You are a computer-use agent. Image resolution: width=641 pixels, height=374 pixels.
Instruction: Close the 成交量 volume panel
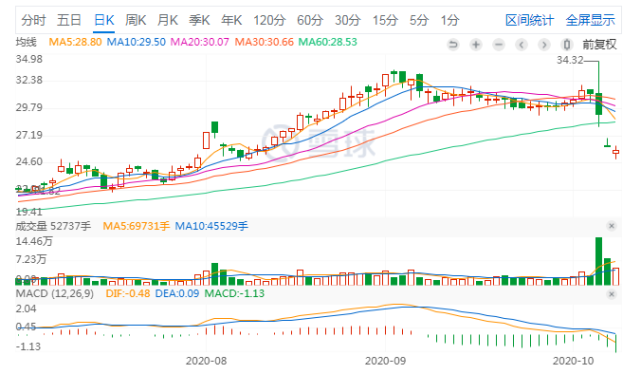point(612,226)
